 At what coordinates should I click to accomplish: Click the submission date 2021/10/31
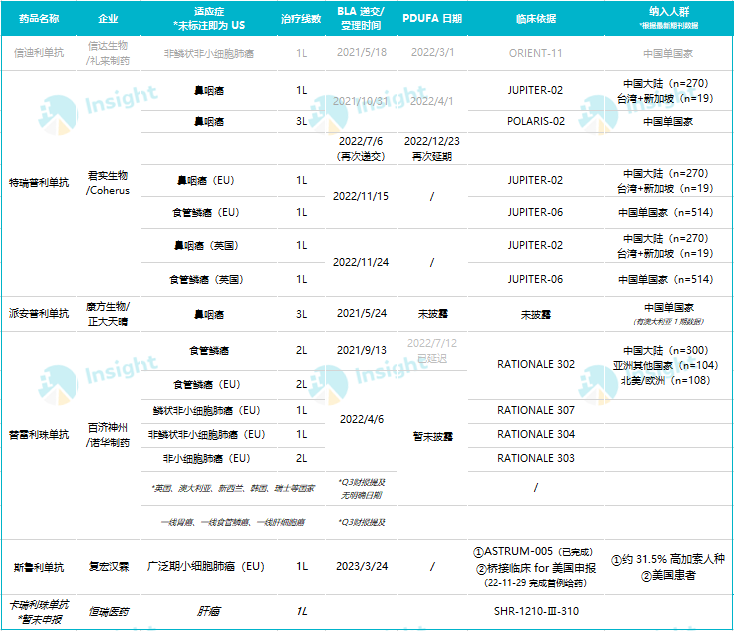tap(361, 101)
